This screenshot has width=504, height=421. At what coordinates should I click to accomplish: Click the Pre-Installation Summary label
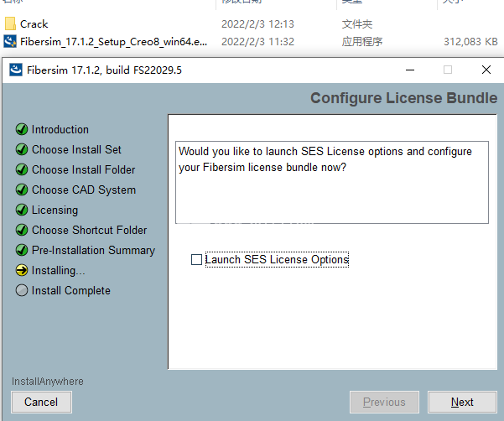[93, 251]
